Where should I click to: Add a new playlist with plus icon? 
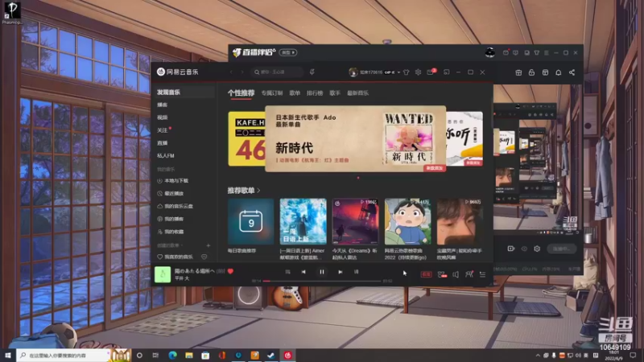tap(208, 245)
